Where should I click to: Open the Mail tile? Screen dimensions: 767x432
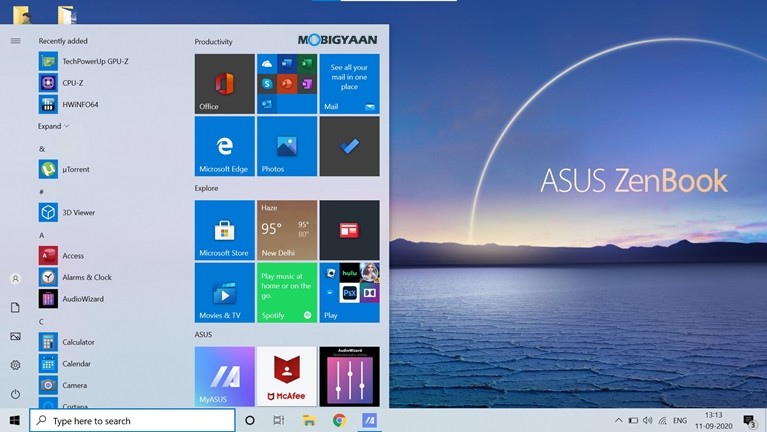(349, 84)
